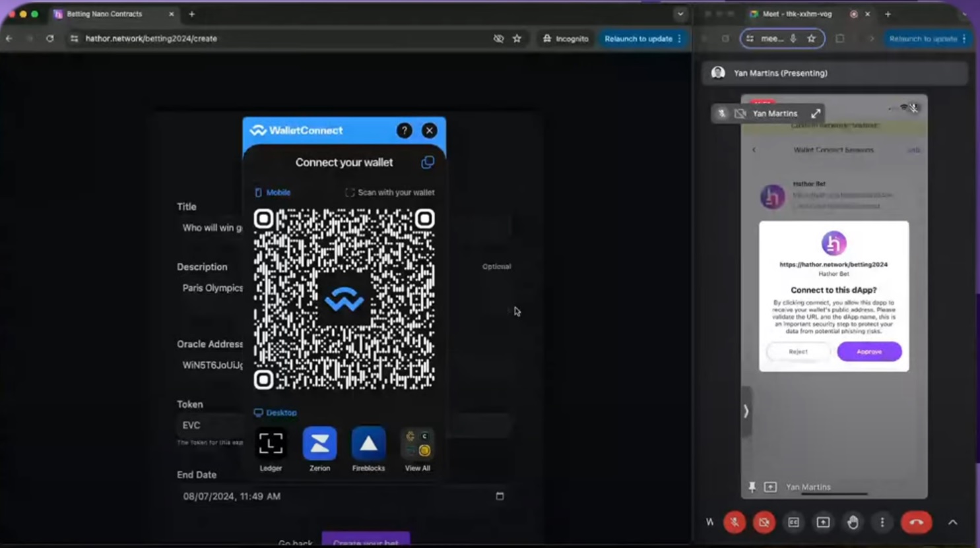This screenshot has height=548, width=980.
Task: View site information for hathor.network
Action: [74, 38]
